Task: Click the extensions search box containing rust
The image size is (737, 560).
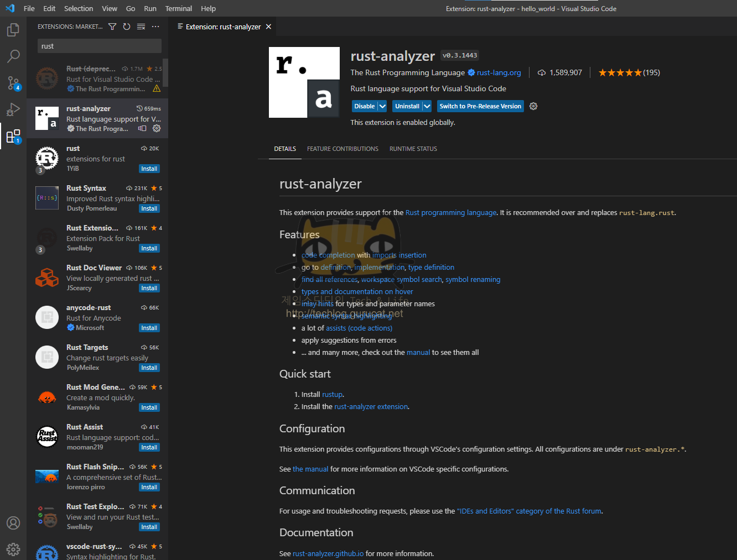Action: click(100, 46)
